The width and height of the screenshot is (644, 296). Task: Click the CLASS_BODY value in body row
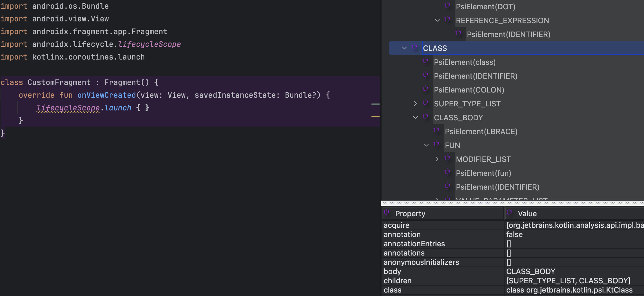click(531, 271)
